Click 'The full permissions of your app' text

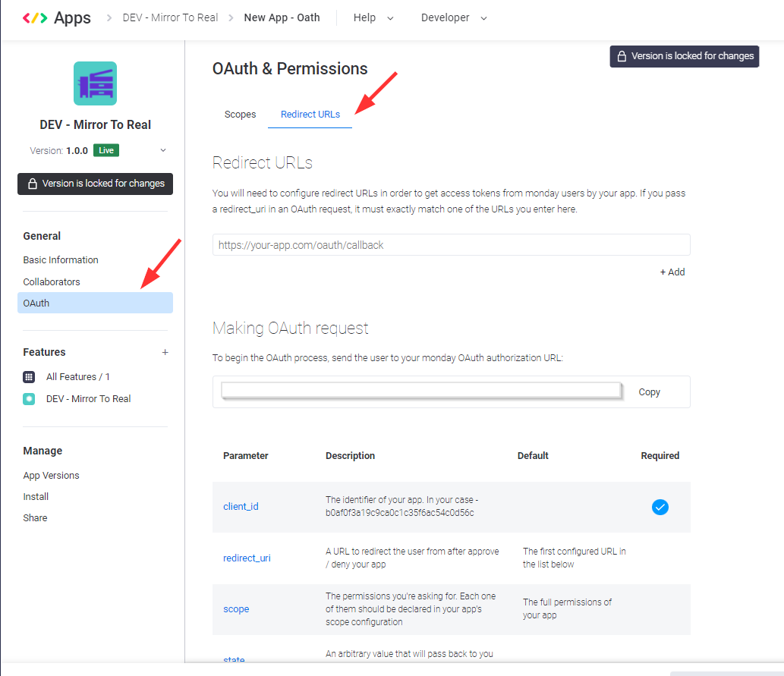[567, 609]
